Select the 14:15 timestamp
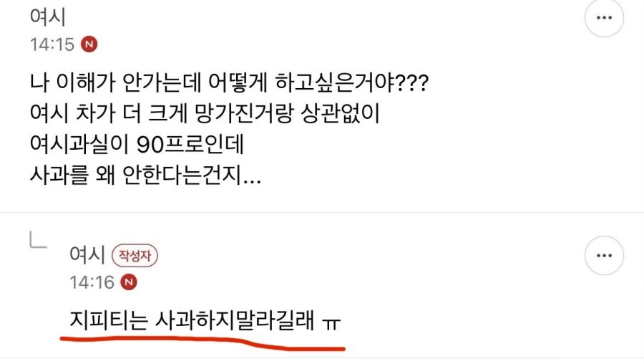This screenshot has height=364, width=644. pyautogui.click(x=52, y=44)
